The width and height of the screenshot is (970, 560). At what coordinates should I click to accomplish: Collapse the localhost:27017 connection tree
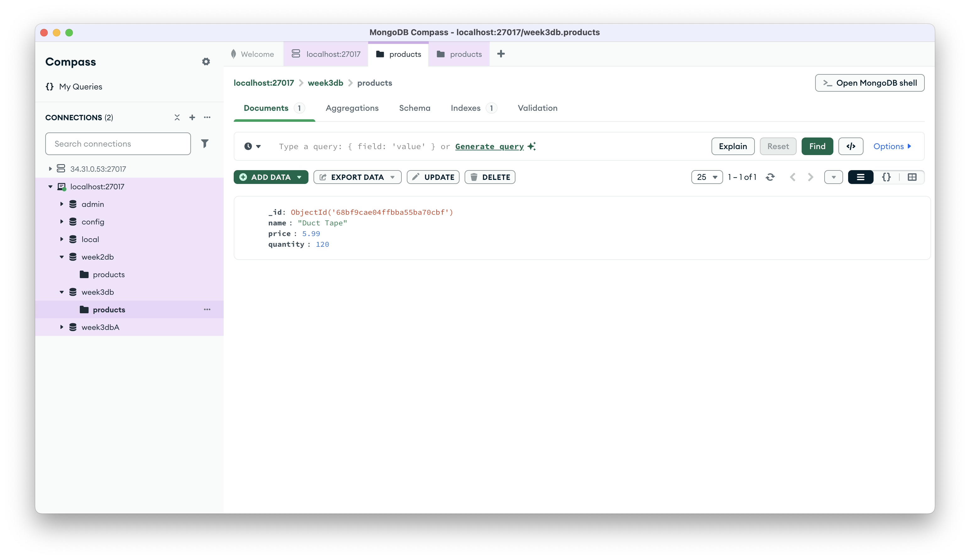click(x=50, y=186)
